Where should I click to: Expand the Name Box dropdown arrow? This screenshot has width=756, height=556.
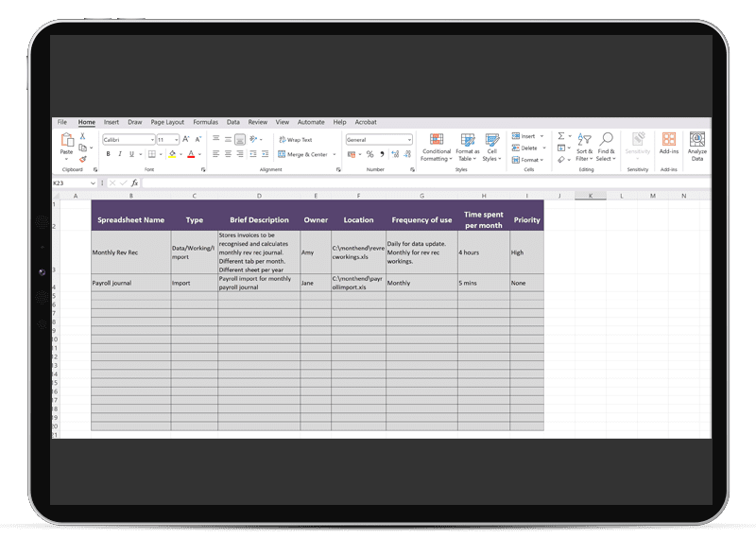(93, 182)
